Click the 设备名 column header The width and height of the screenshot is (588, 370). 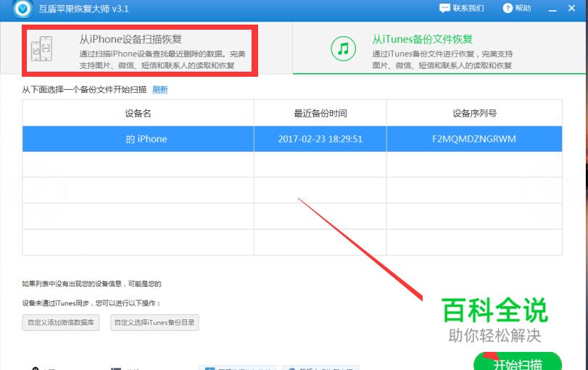[x=138, y=113]
